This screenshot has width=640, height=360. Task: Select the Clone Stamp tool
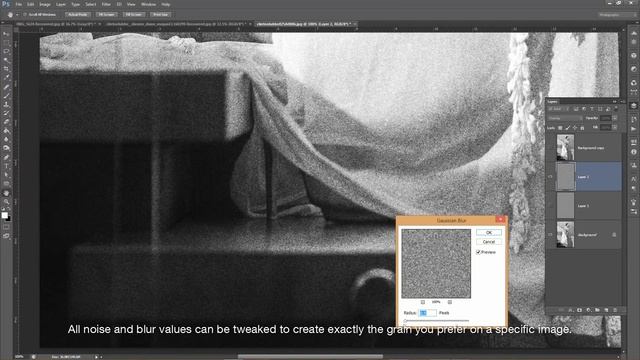pyautogui.click(x=6, y=104)
